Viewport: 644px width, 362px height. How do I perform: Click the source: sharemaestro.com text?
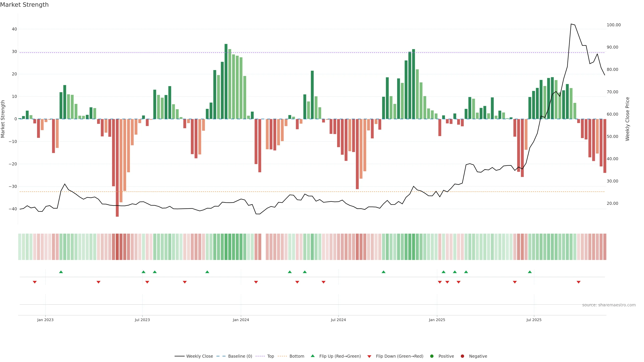(609, 305)
